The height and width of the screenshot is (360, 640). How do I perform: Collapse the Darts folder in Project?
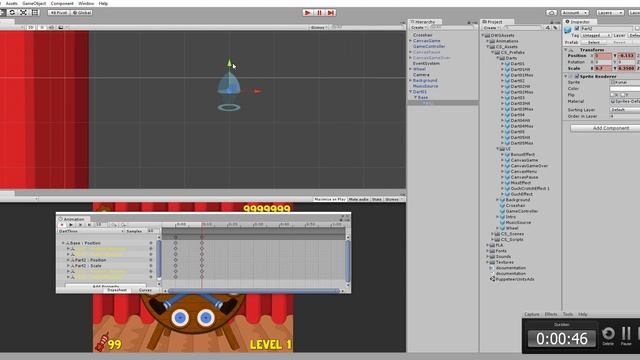tap(498, 58)
